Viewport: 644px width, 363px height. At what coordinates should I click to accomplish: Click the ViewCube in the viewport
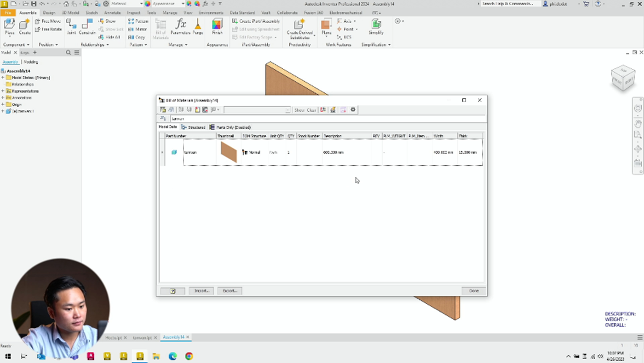coord(623,78)
